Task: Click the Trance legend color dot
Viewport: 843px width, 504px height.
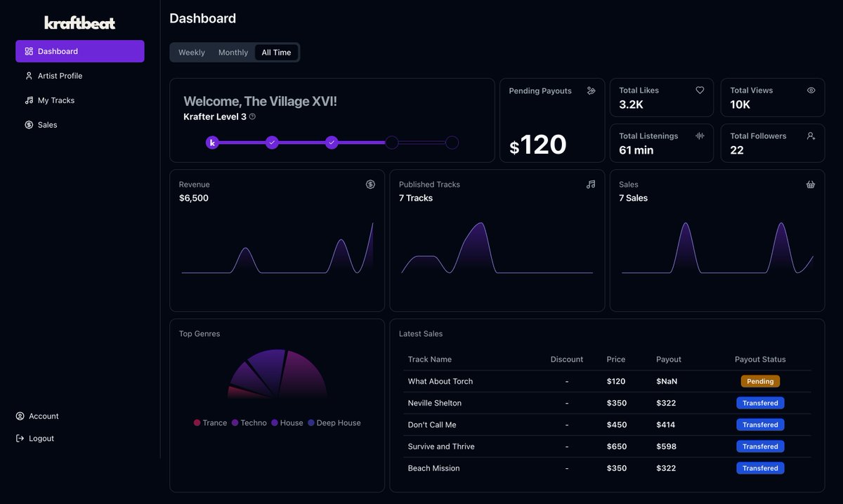Action: click(197, 423)
